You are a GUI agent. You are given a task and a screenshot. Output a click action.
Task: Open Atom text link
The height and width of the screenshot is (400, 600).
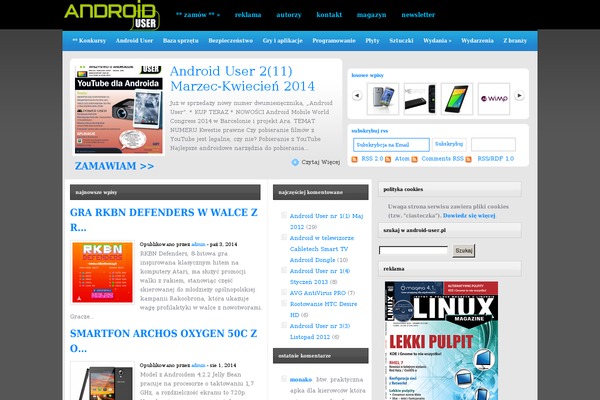(x=402, y=158)
